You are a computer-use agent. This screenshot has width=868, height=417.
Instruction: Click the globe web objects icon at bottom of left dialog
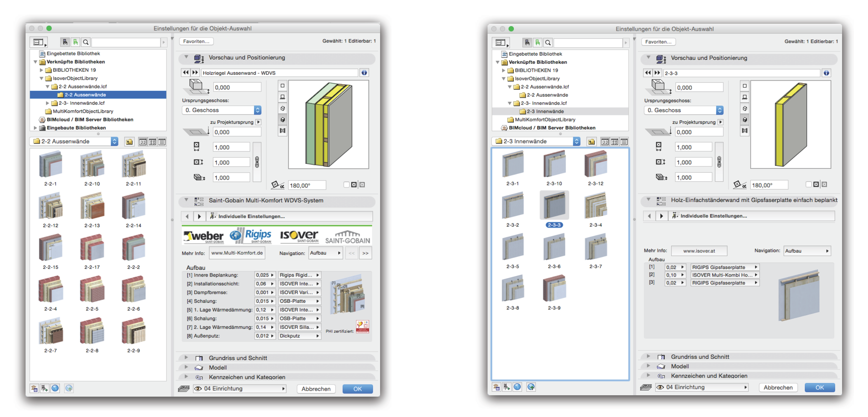55,388
